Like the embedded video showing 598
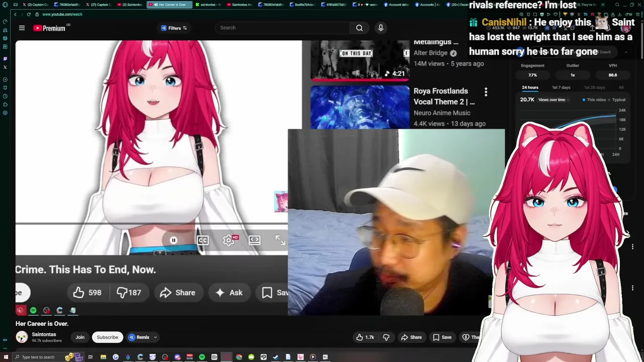Viewport: 644px width, 362px height. [x=88, y=293]
